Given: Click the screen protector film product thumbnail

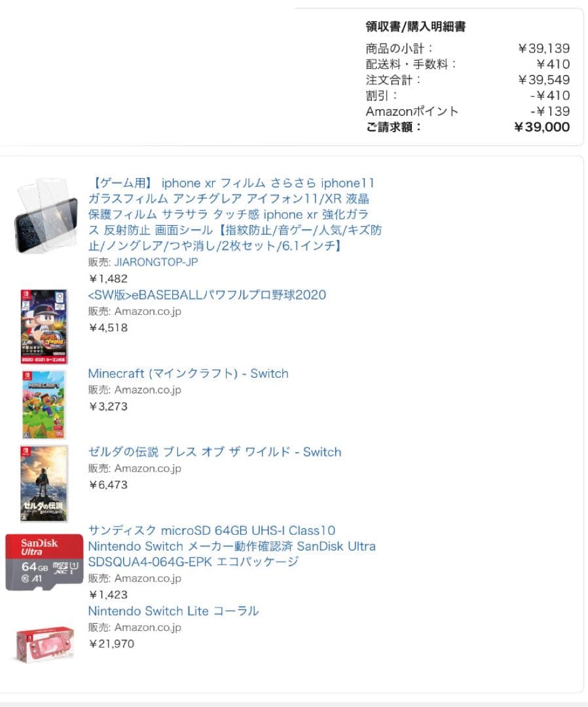Looking at the screenshot, I should [45, 215].
